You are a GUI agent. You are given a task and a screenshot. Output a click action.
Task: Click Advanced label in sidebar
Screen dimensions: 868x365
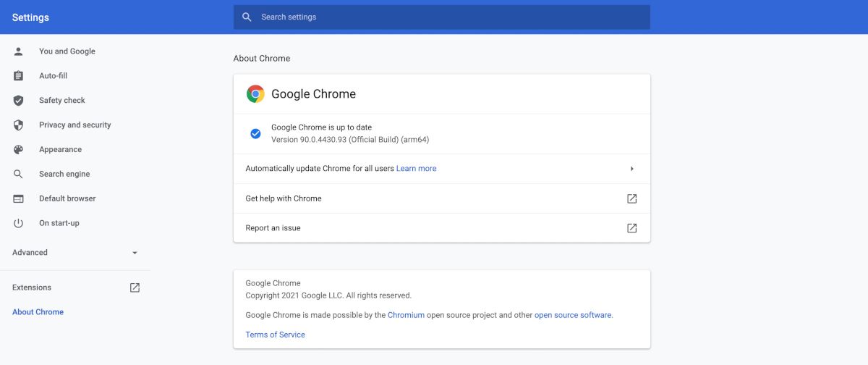point(30,253)
